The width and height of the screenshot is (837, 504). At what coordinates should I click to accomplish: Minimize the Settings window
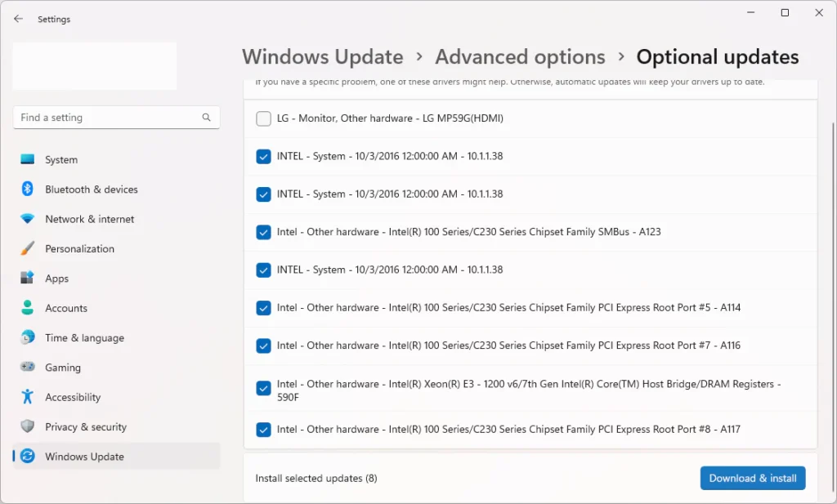pyautogui.click(x=750, y=12)
